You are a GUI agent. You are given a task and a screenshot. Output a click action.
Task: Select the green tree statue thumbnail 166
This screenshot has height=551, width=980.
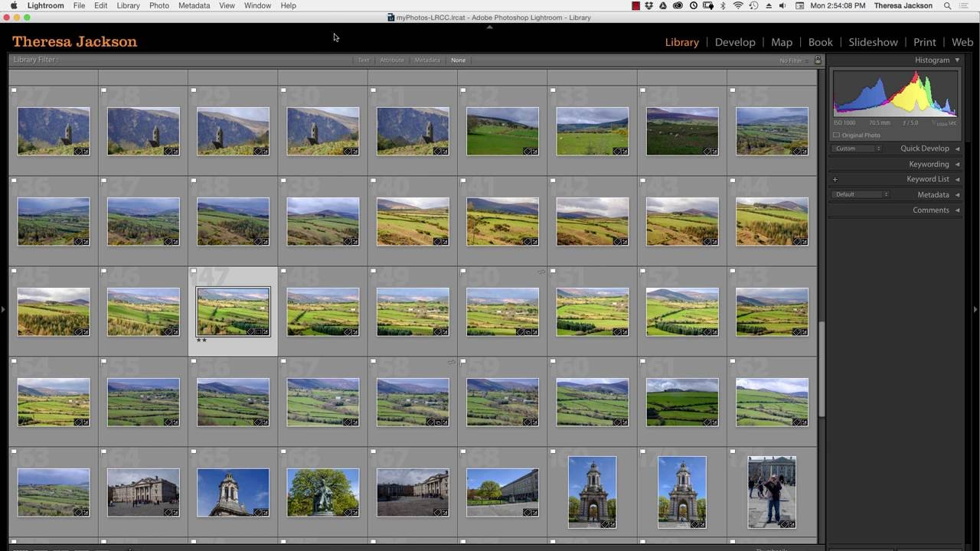(322, 492)
